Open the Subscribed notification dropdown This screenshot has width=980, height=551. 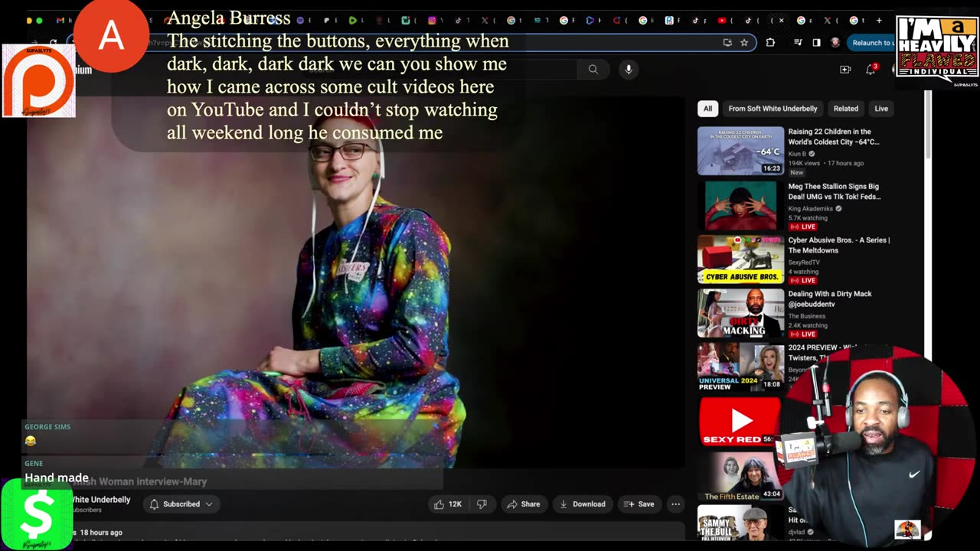181,504
